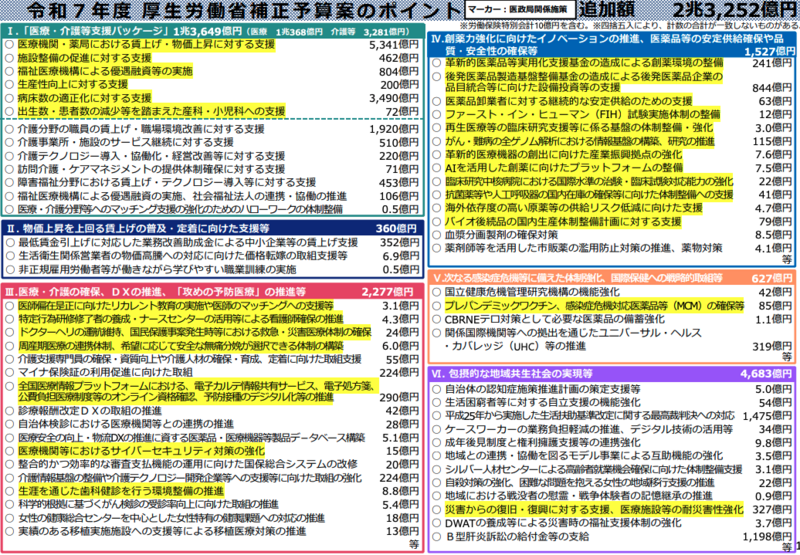
Task: Select the bullet next to B型肝炎訴訟の給付金等の支給
Action: (x=436, y=535)
